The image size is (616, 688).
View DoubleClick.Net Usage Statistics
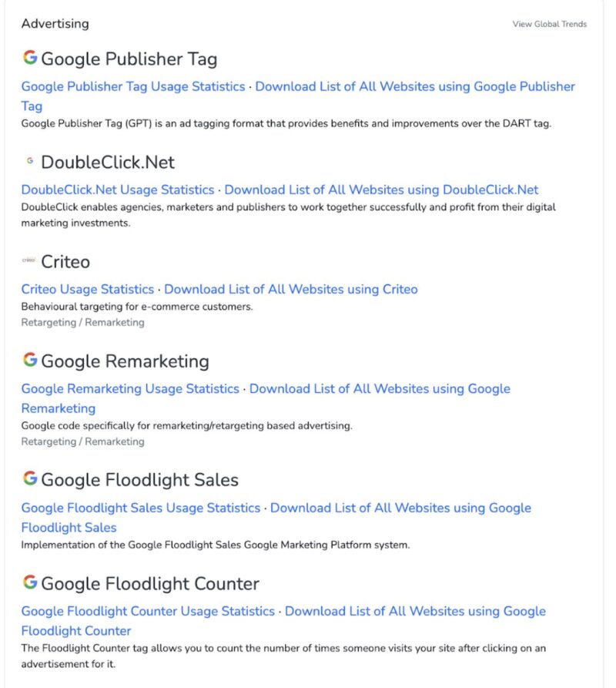point(117,190)
